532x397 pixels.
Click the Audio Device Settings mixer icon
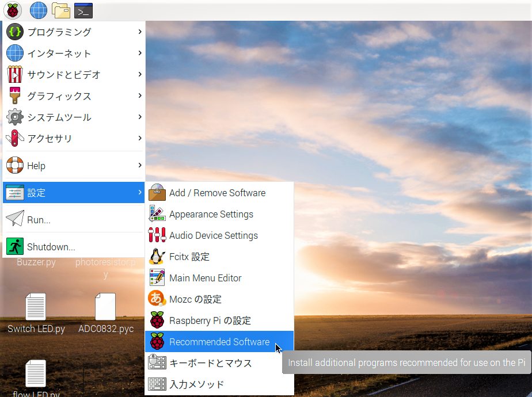pos(157,235)
